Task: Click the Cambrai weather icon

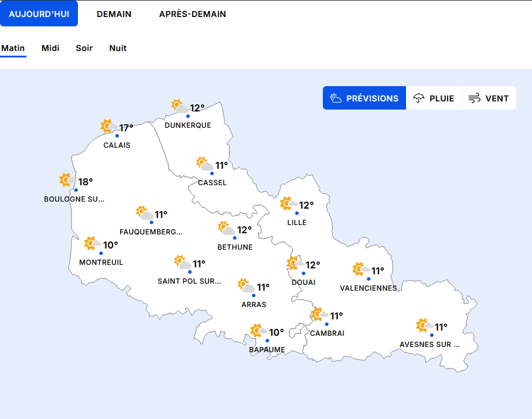Action: pos(319,315)
